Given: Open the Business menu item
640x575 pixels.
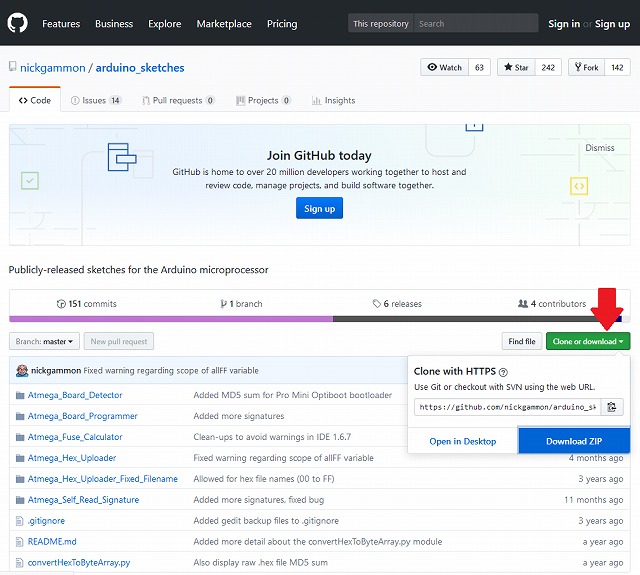Looking at the screenshot, I should [114, 24].
